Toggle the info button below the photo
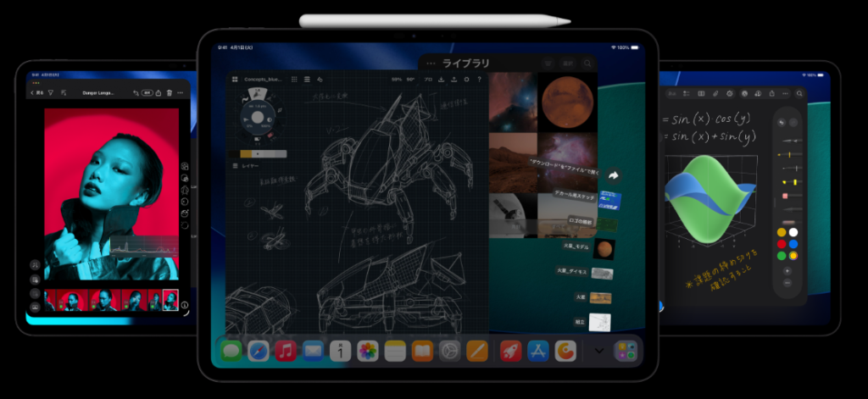The height and width of the screenshot is (399, 868). pos(185,304)
